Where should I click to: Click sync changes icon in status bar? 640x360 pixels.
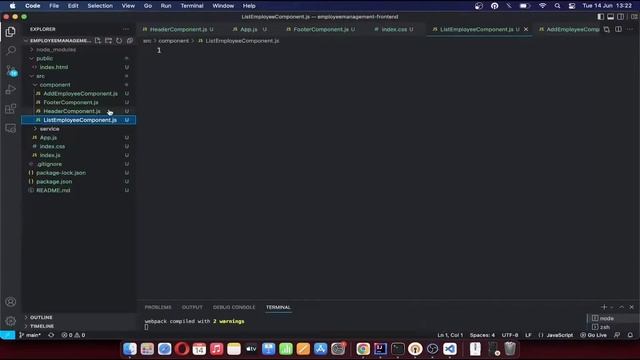click(51, 335)
